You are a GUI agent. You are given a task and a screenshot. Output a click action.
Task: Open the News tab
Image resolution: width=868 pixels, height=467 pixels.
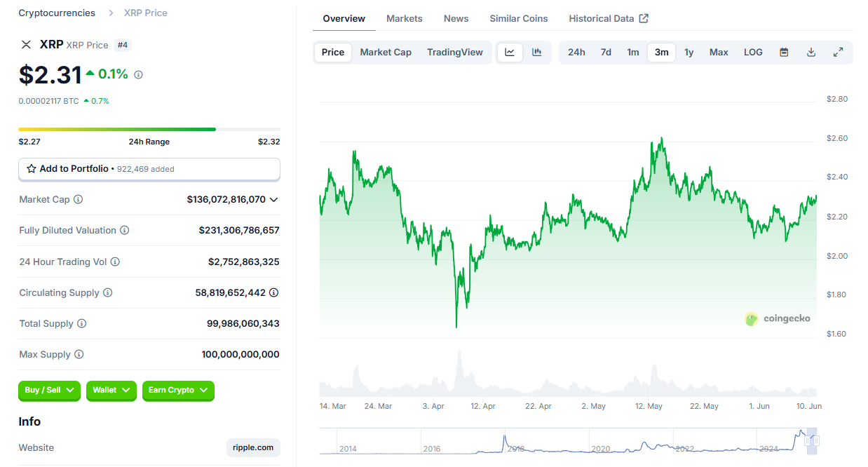click(456, 19)
